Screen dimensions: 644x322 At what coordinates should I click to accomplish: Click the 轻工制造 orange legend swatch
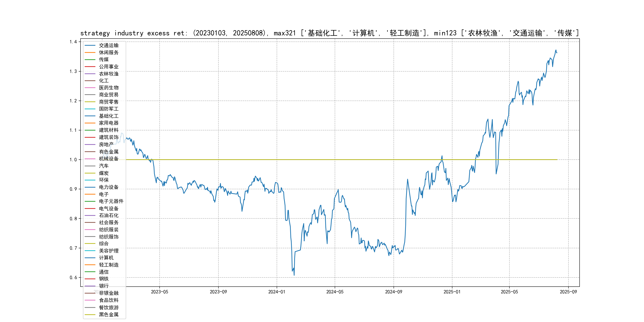[90, 265]
